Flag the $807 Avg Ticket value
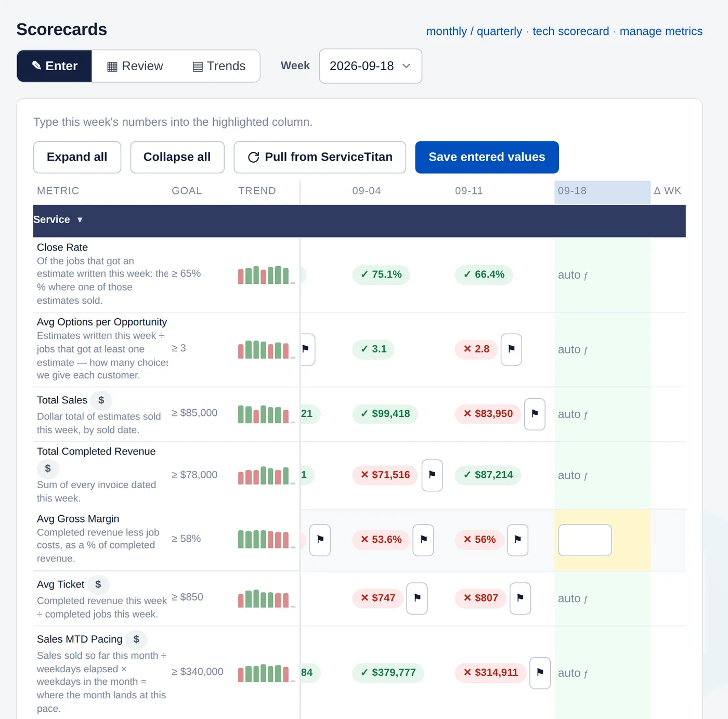Viewport: 728px width, 719px height. (x=520, y=598)
